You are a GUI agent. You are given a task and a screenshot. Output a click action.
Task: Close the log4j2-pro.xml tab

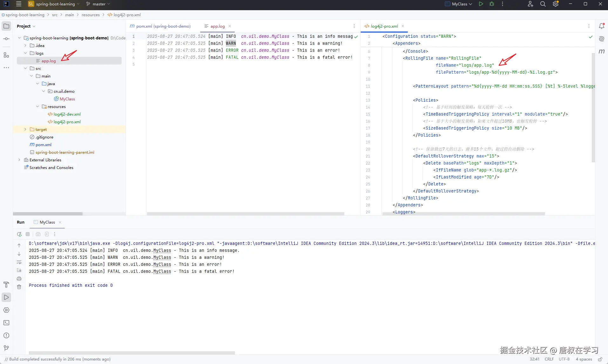coord(403,26)
